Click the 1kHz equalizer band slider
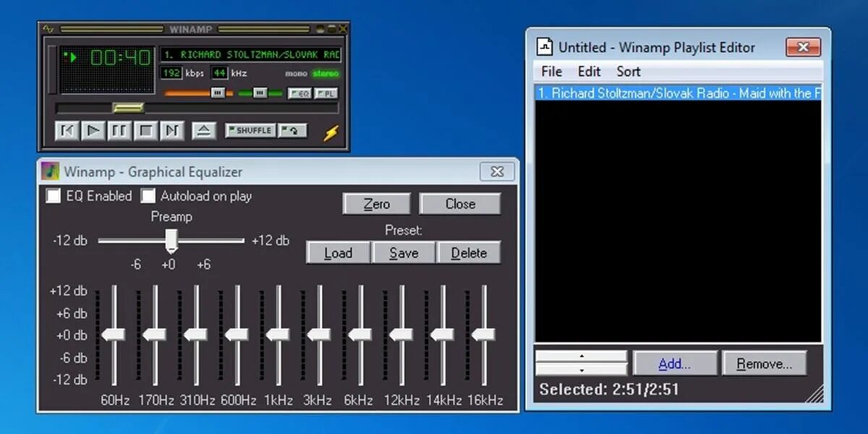This screenshot has width=868, height=434. (x=278, y=336)
